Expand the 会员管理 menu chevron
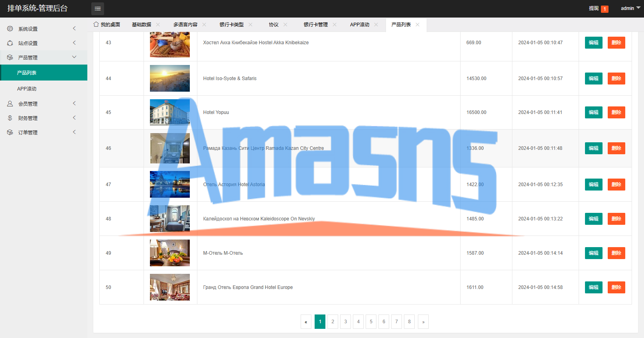Screen dimensions: 644x338 [x=74, y=103]
